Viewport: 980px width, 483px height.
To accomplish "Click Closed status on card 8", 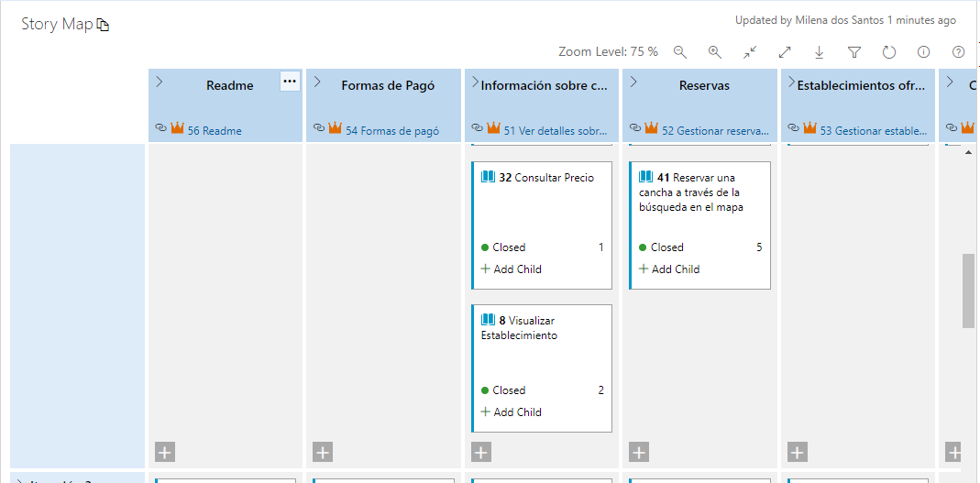I will click(x=503, y=390).
